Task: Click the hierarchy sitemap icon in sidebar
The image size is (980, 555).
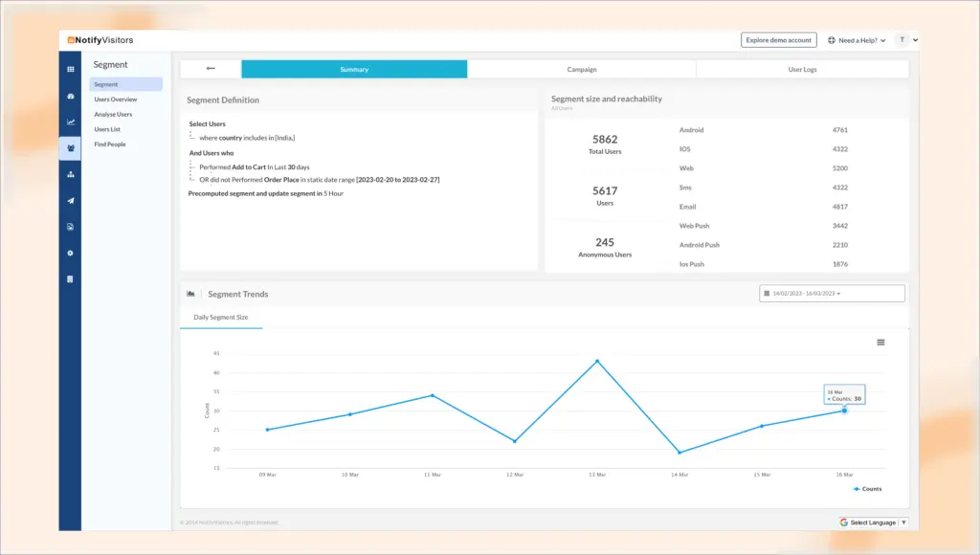Action: click(70, 174)
